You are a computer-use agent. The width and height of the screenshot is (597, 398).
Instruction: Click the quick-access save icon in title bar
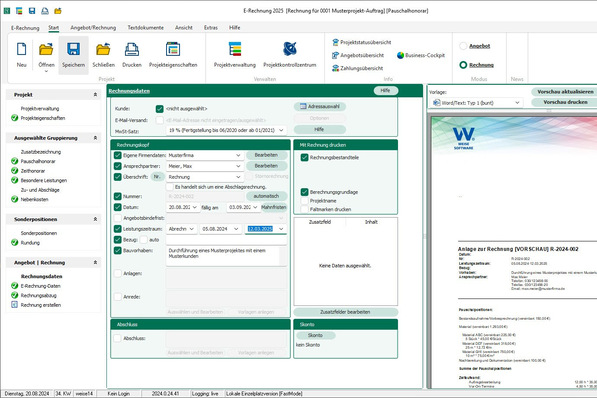32,11
